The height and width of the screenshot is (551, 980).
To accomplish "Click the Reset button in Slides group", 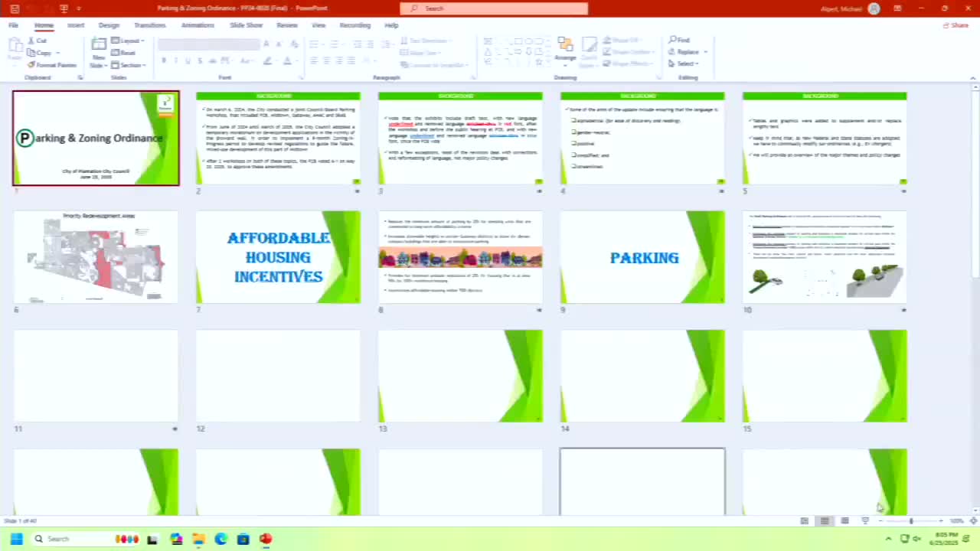I will (x=124, y=53).
